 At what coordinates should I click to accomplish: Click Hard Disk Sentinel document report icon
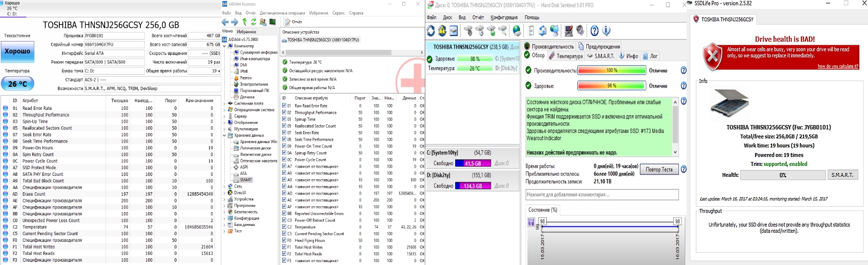click(x=531, y=31)
